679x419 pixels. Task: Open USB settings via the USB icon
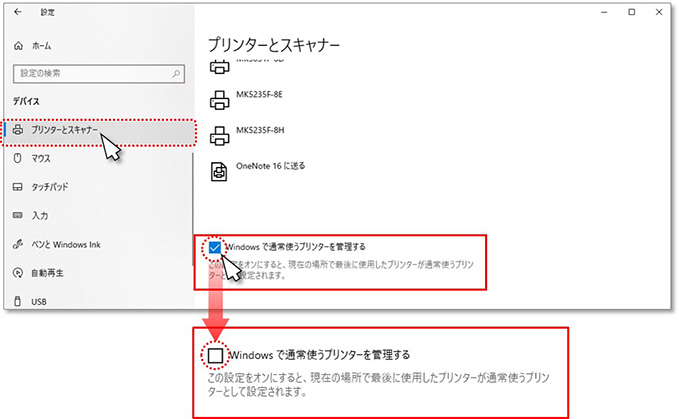click(x=17, y=301)
